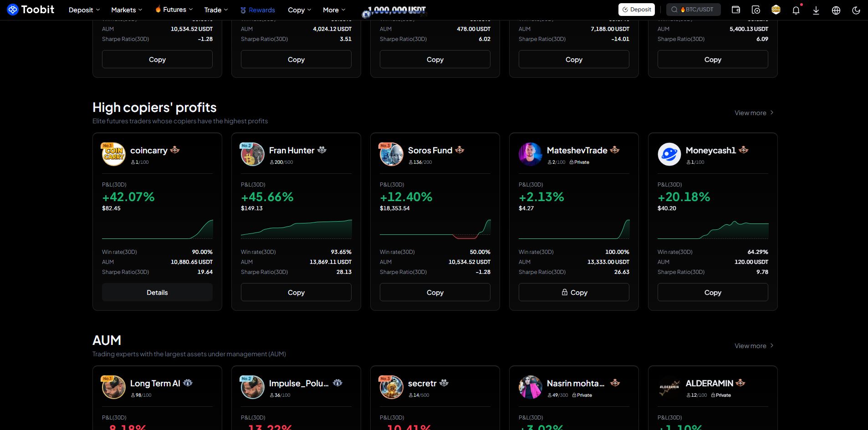868x430 pixels.
Task: Open the wallet icon in header
Action: (x=736, y=10)
